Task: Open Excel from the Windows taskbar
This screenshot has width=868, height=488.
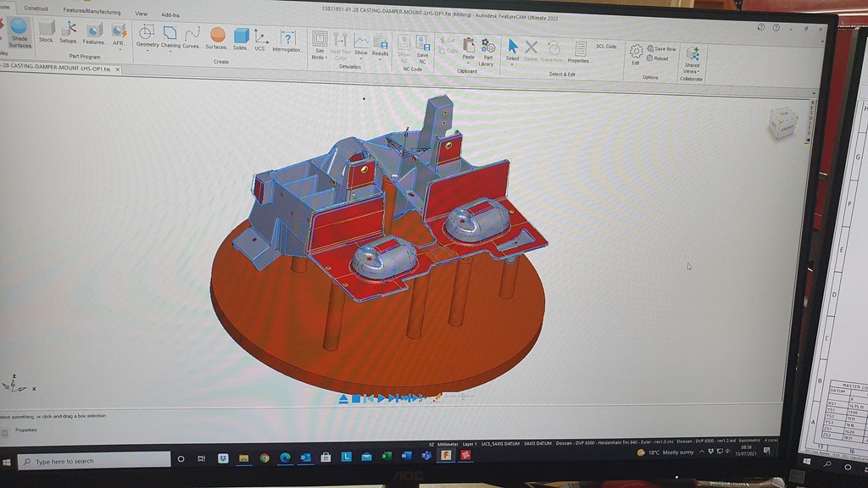Action: [387, 457]
